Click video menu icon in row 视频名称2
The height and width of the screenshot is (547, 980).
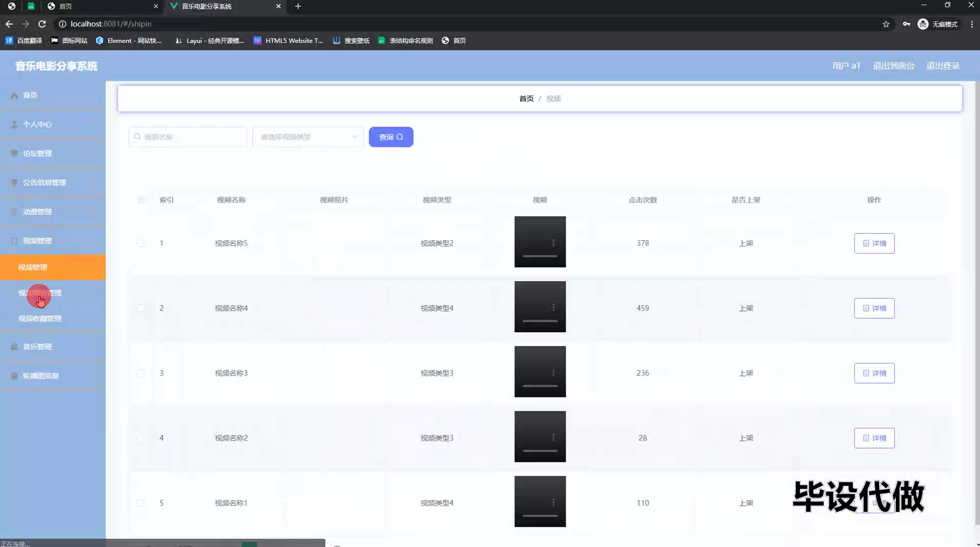click(553, 437)
